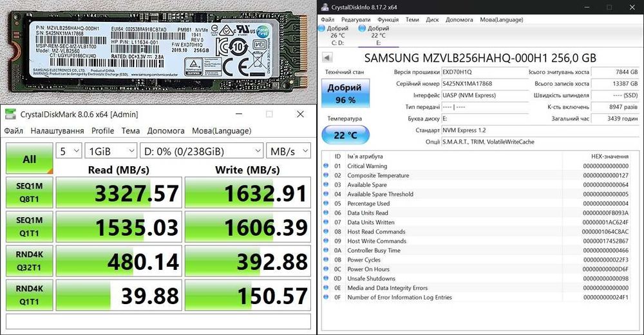Image resolution: width=644 pixels, height=335 pixels.
Task: Click the 8947 разів power-on count value
Action: pos(615,106)
